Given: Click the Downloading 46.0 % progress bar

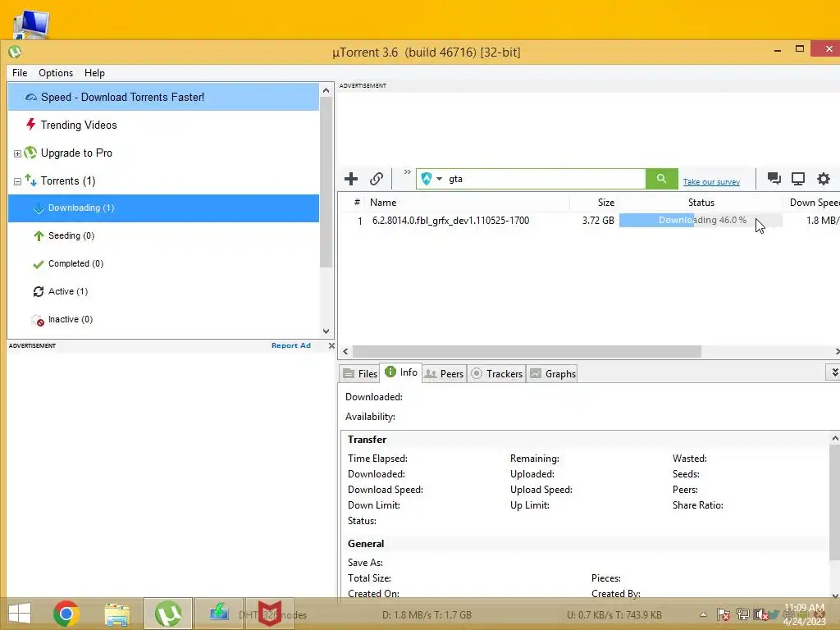Looking at the screenshot, I should tap(701, 220).
